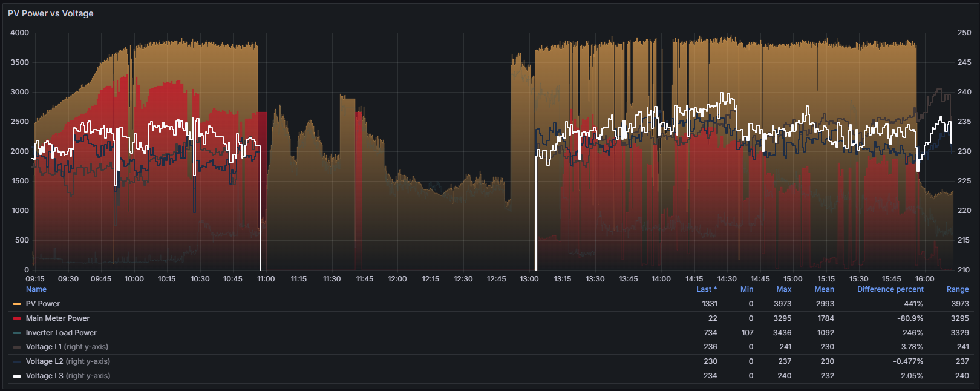This screenshot has width=980, height=391.
Task: Click the 210 right y-axis label
Action: (x=964, y=270)
